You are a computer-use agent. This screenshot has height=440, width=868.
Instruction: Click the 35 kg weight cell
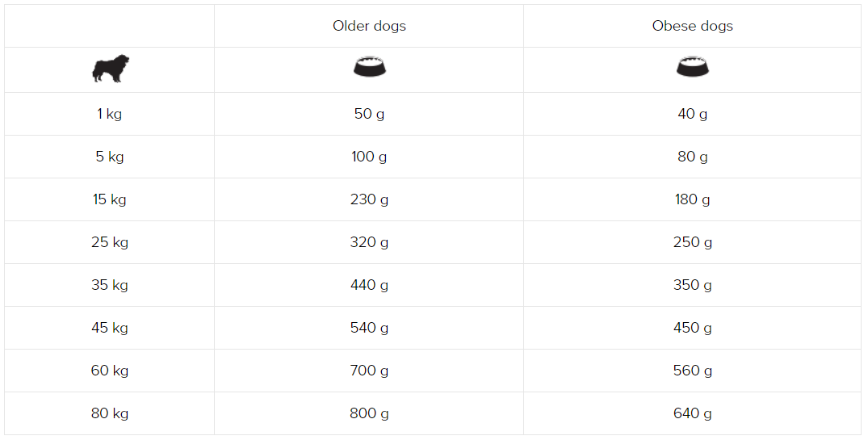tap(110, 285)
